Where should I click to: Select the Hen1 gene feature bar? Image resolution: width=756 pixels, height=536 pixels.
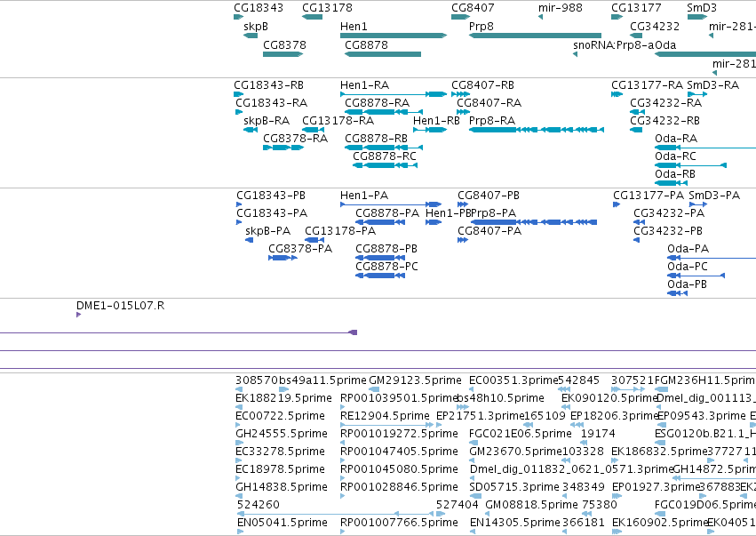pyautogui.click(x=394, y=36)
